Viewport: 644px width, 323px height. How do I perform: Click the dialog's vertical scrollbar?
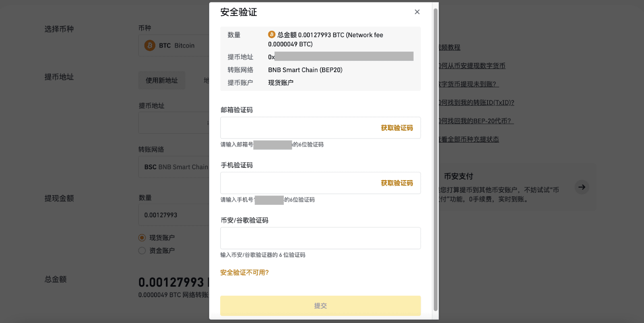436,160
